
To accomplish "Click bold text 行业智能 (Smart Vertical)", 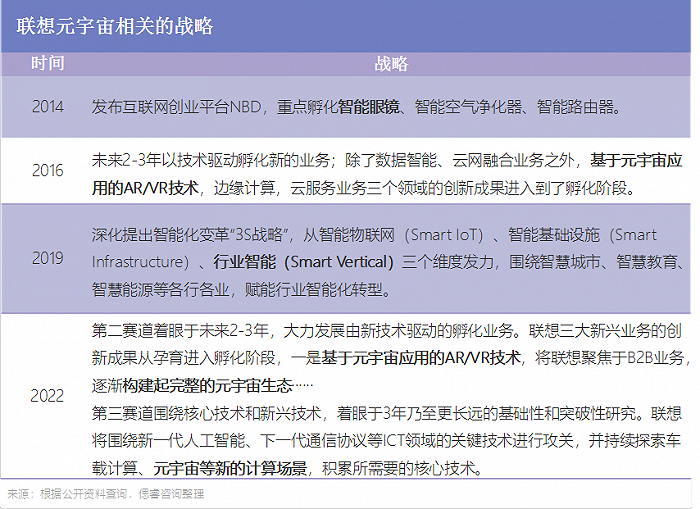I will pyautogui.click(x=304, y=262).
